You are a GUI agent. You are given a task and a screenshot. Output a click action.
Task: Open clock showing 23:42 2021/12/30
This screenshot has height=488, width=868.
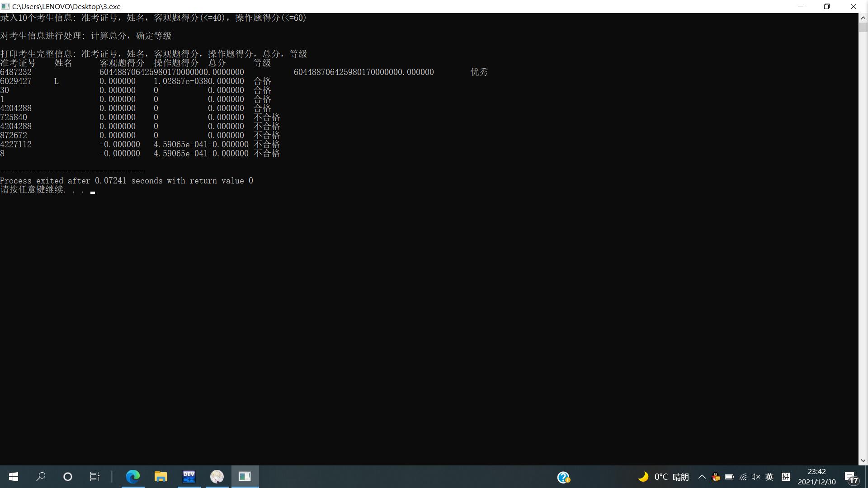[x=816, y=477]
